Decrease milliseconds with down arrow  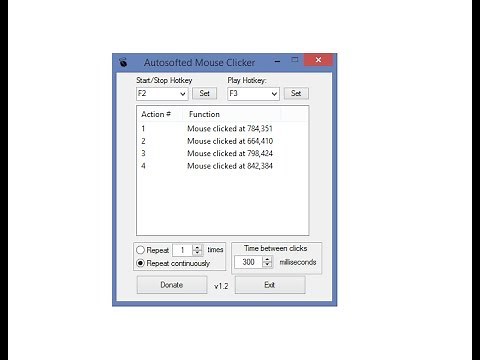click(x=267, y=265)
